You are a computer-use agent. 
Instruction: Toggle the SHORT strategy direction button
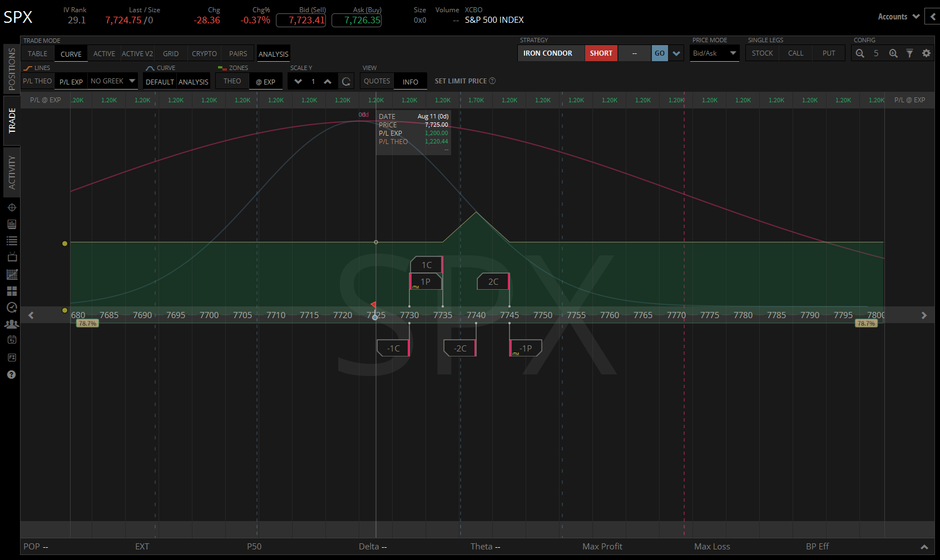[601, 53]
